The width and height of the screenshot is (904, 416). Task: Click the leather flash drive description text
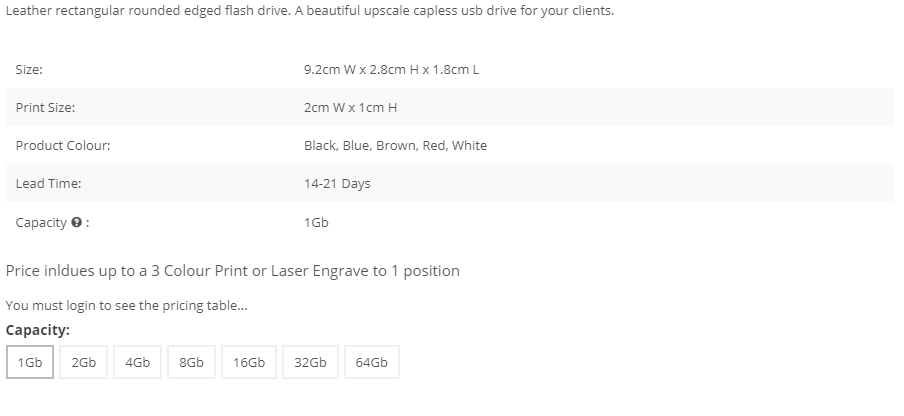coord(310,11)
